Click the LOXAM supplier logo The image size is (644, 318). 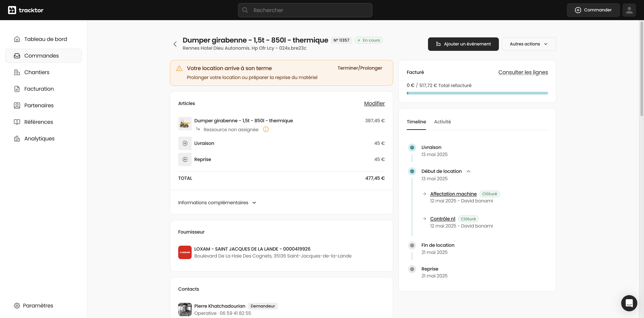pos(185,252)
